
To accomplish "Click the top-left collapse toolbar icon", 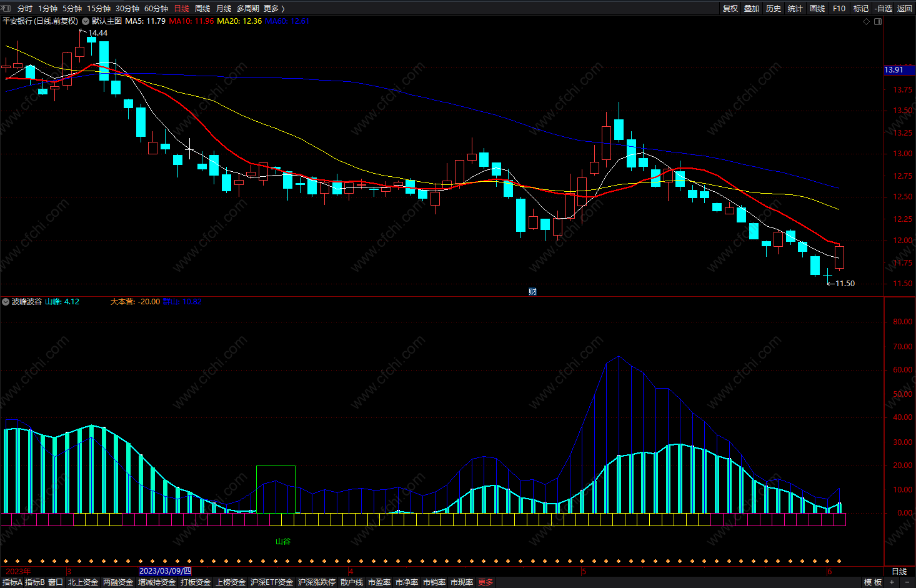I will (6, 8).
